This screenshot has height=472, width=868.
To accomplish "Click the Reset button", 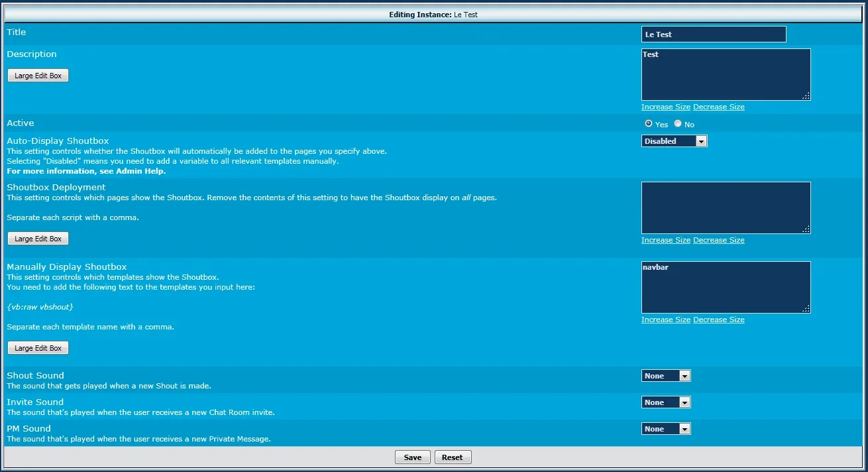I will (453, 457).
